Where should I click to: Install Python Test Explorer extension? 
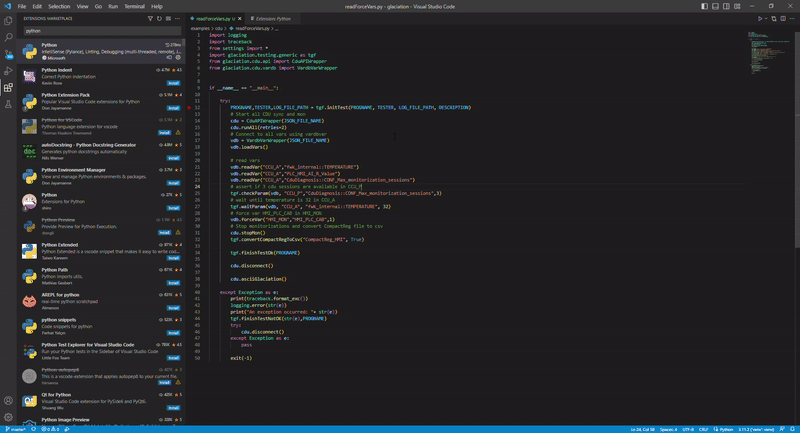point(173,358)
